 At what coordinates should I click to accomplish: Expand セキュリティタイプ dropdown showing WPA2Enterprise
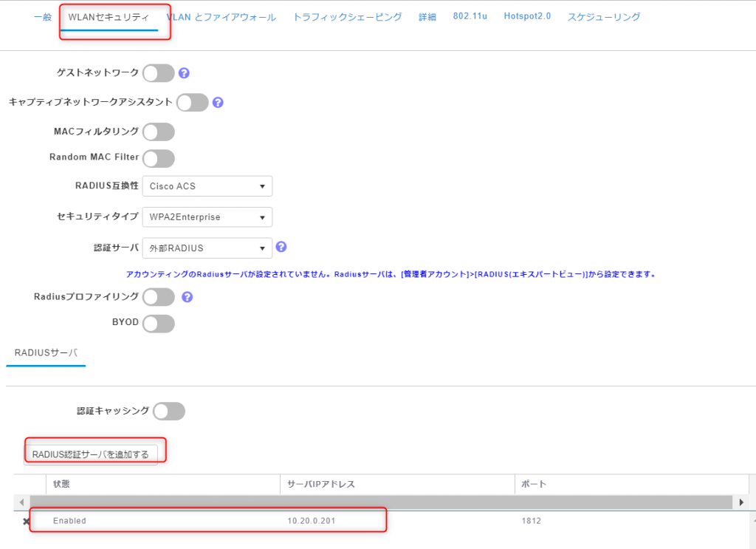(207, 217)
